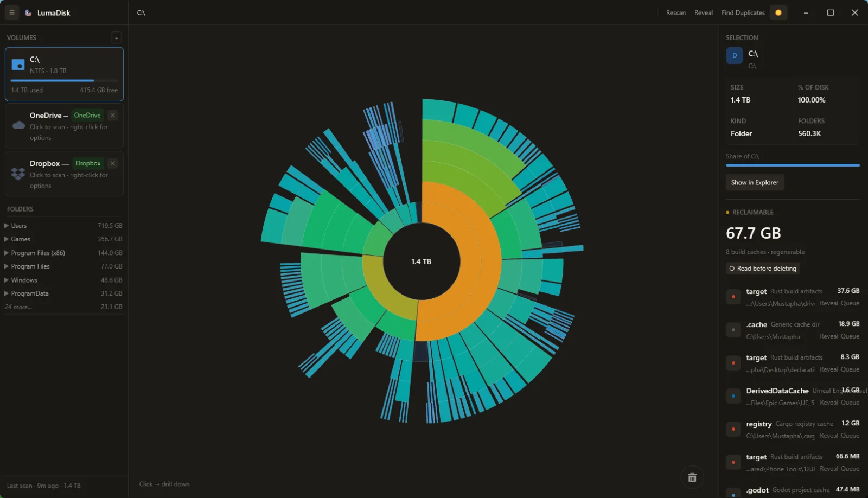
Task: Click the C:\ drive disk icon
Action: pyautogui.click(x=18, y=65)
